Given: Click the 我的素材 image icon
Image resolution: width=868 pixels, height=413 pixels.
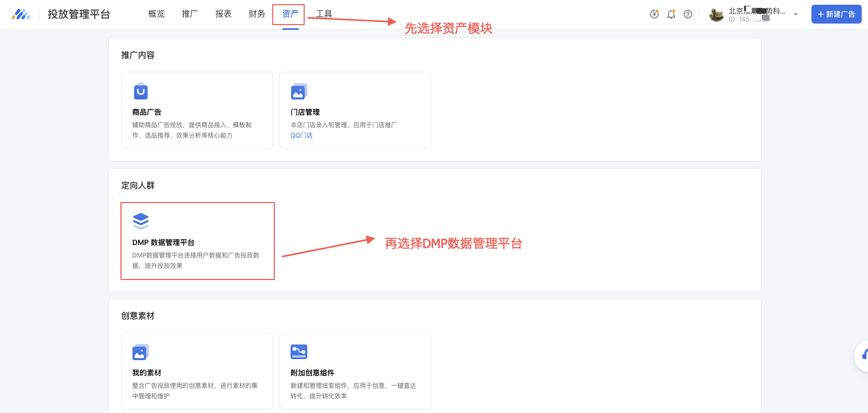Looking at the screenshot, I should click(x=140, y=352).
